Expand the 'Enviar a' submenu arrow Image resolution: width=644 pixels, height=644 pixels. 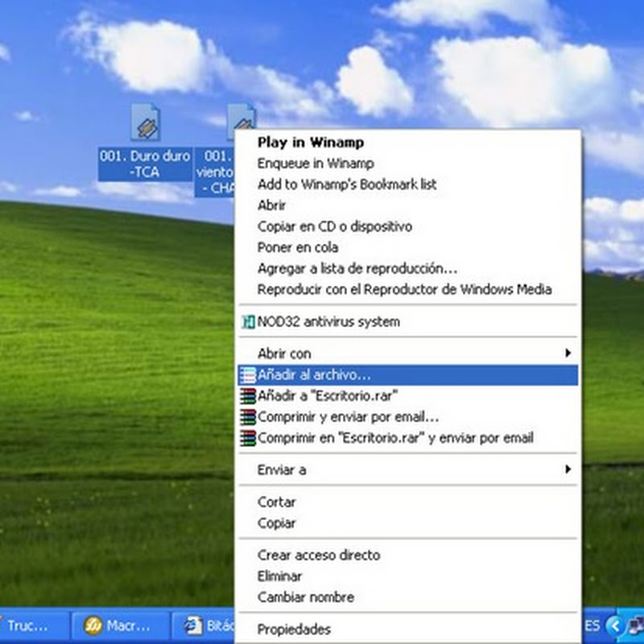[568, 469]
